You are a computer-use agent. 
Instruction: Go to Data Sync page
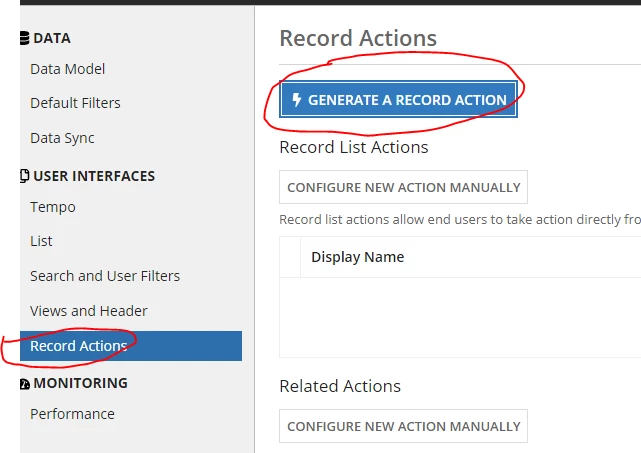(62, 138)
